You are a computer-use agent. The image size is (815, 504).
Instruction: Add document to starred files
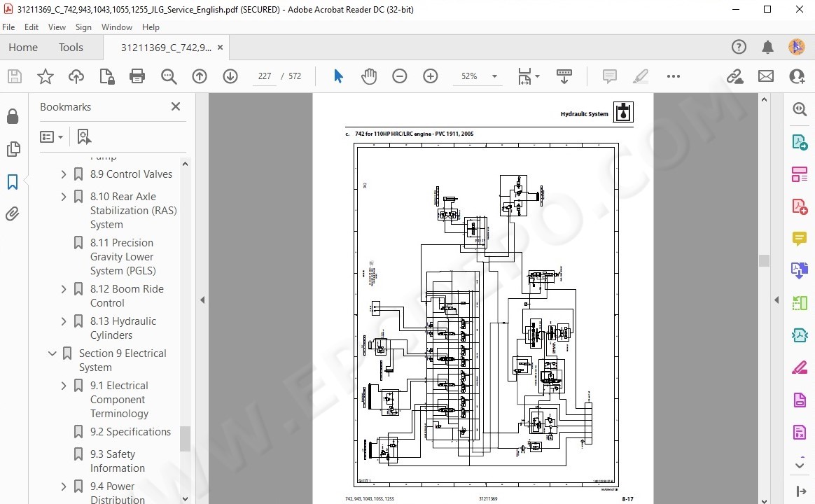[46, 76]
